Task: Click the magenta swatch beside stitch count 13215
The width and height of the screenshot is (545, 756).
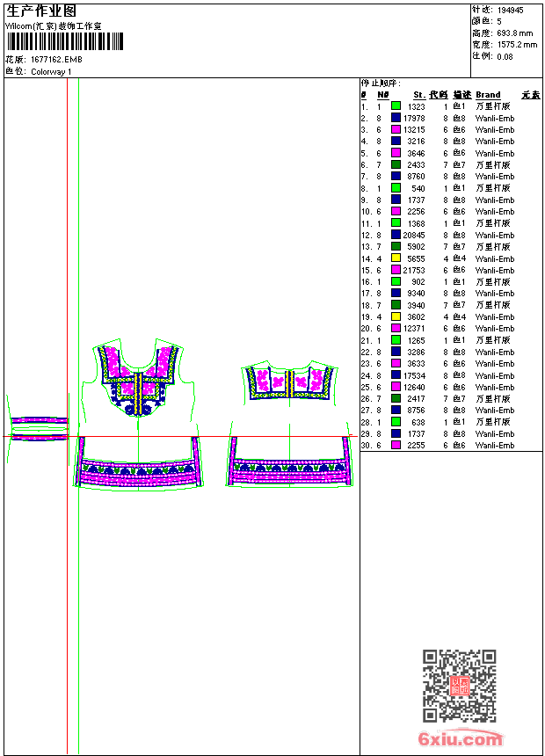Action: click(396, 129)
